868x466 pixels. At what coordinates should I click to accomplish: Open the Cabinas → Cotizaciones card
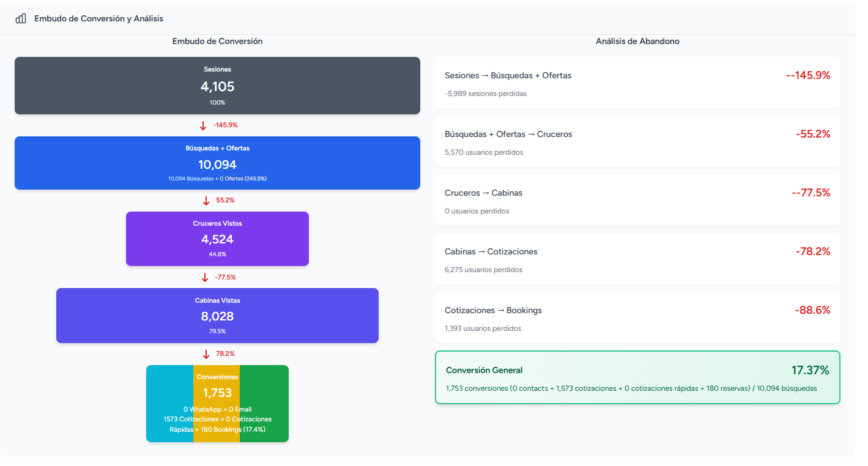point(637,259)
